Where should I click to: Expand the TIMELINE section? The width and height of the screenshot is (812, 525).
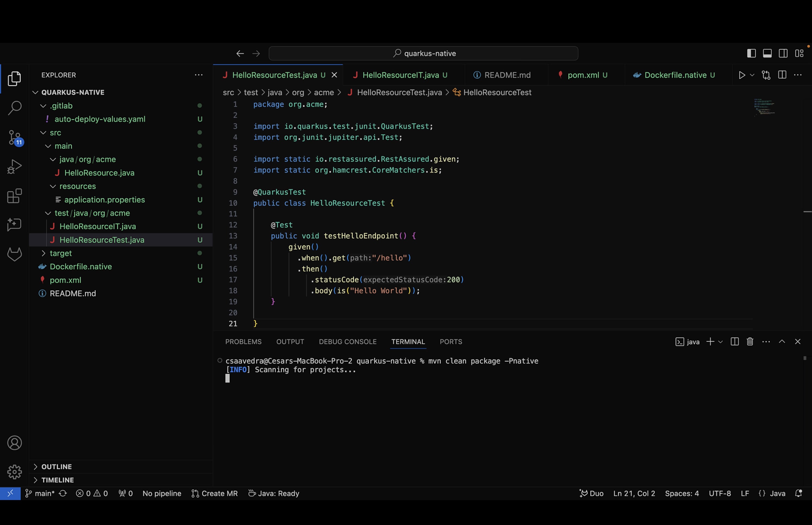tap(121, 480)
